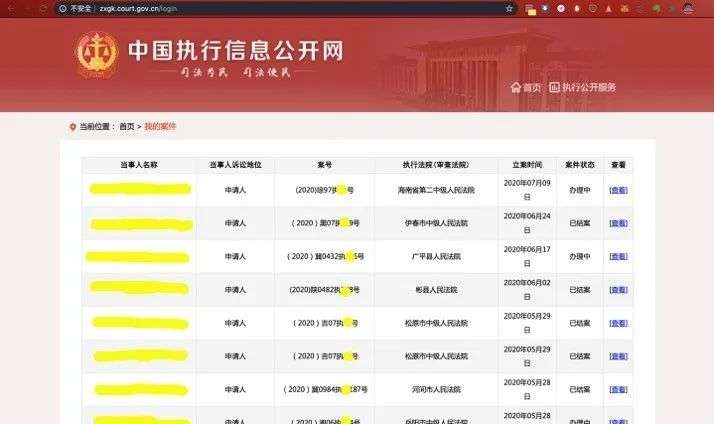Go to 首页 in the header navigation

coord(526,87)
